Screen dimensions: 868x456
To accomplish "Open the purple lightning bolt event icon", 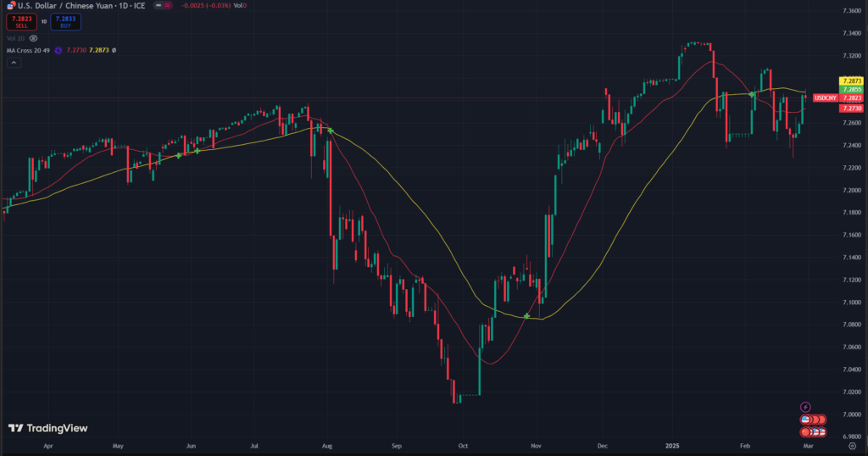I will tap(805, 407).
